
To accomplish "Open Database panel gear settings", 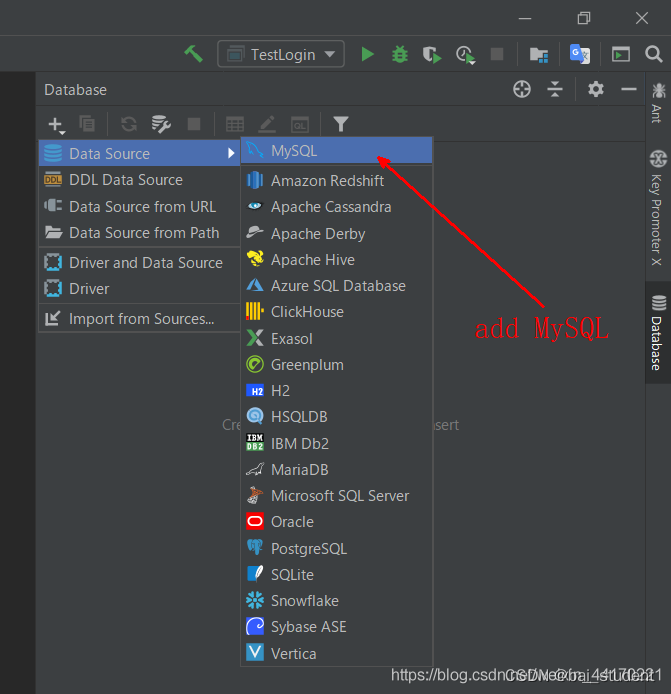I will 596,89.
